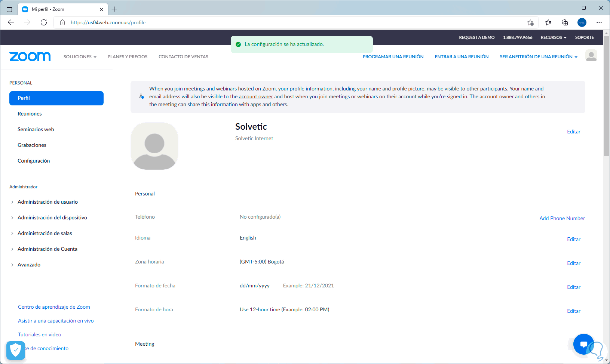Open the Favorites list
This screenshot has height=364, width=610.
(x=548, y=22)
